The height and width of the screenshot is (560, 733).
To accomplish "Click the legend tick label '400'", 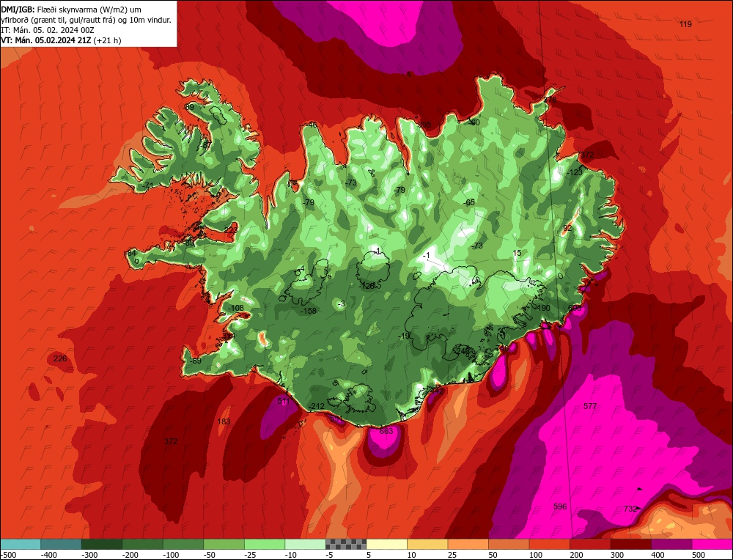I will [x=658, y=555].
